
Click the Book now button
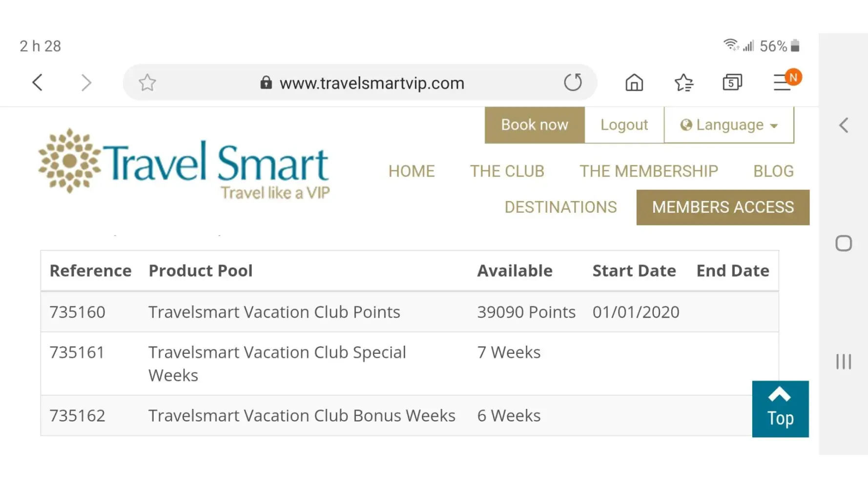pyautogui.click(x=535, y=125)
